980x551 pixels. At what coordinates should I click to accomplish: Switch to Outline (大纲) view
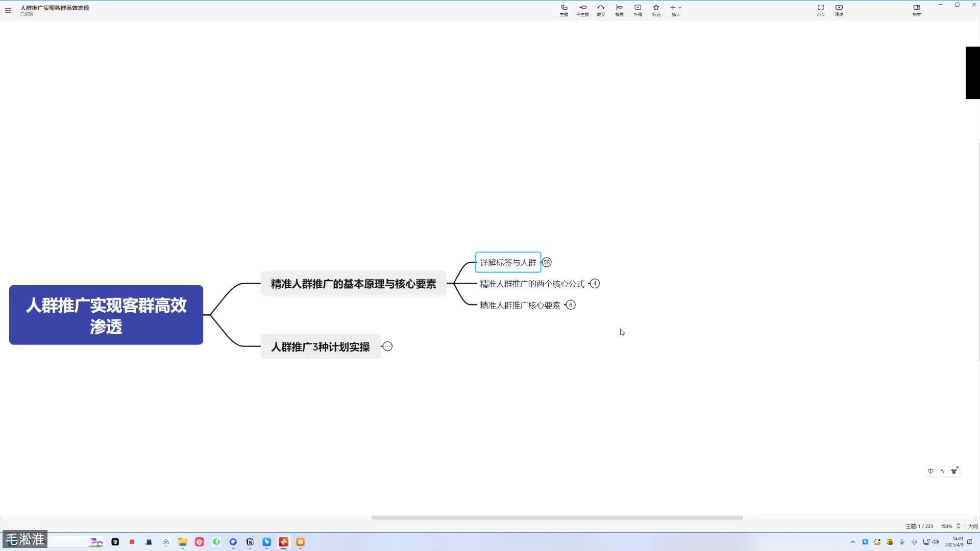[x=973, y=526]
